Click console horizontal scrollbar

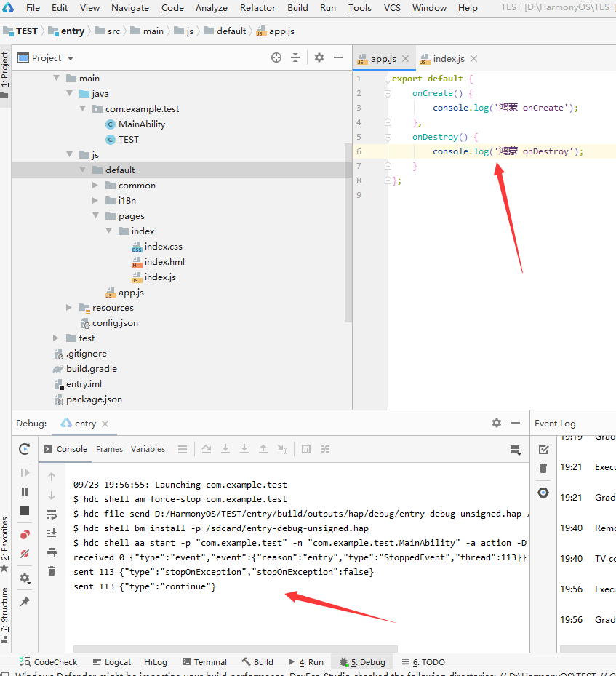(x=235, y=649)
